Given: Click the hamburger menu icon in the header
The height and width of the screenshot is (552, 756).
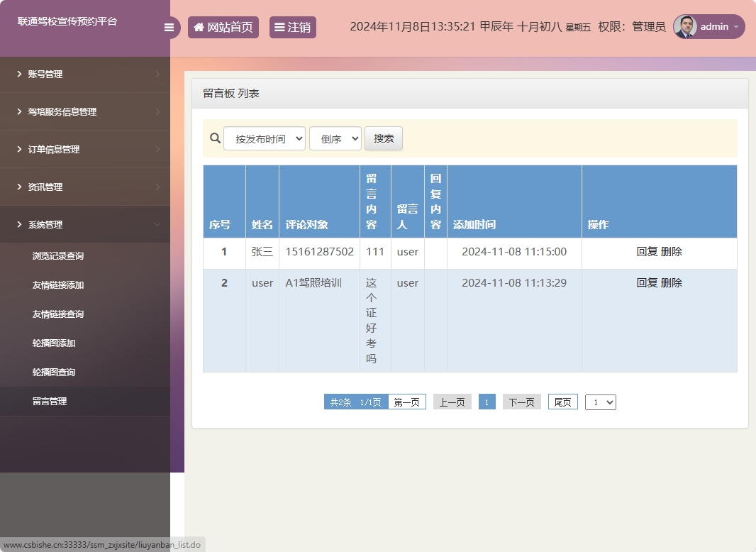Looking at the screenshot, I should click(169, 27).
